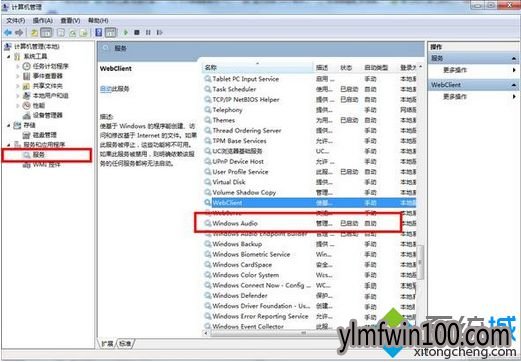Click the Pause Service toolbar icon
521x362 pixels.
tap(148, 32)
